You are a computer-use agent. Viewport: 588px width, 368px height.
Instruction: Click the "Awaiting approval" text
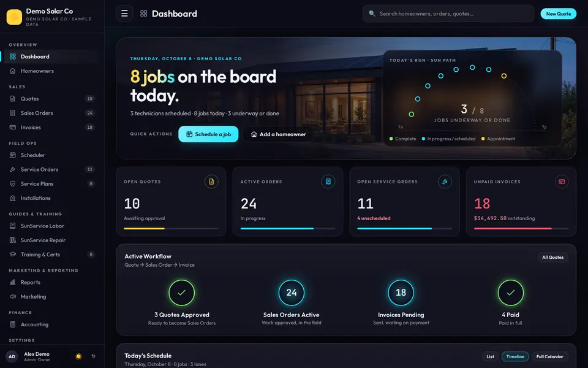(x=145, y=218)
